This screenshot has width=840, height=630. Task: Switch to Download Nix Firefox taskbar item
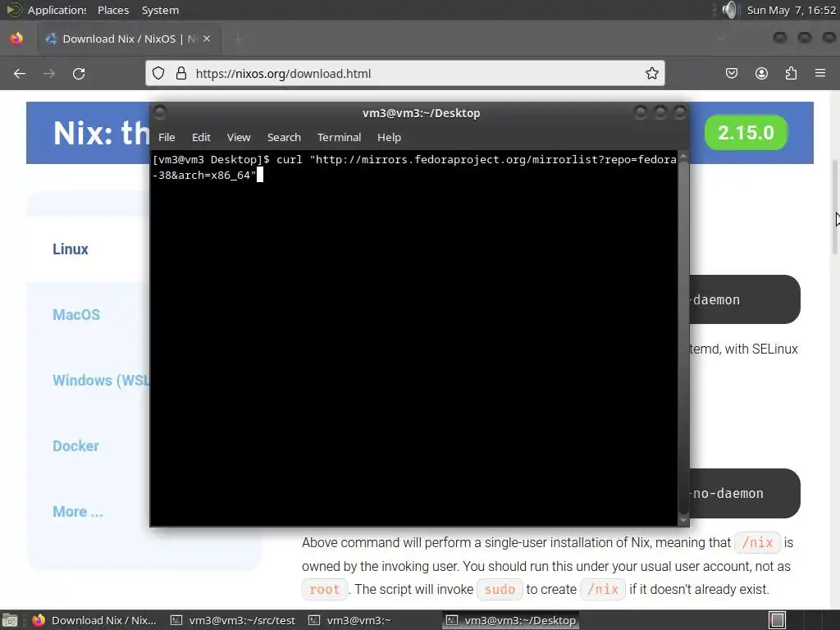click(x=94, y=620)
